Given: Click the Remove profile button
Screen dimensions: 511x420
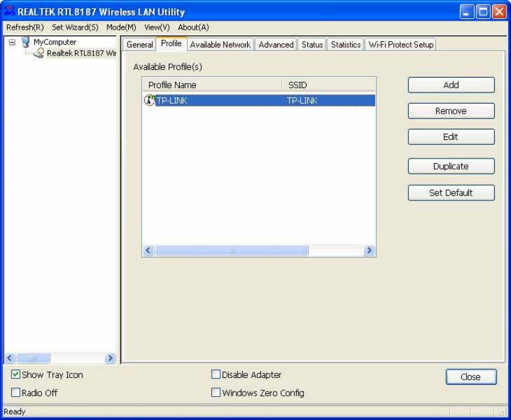Looking at the screenshot, I should (451, 111).
